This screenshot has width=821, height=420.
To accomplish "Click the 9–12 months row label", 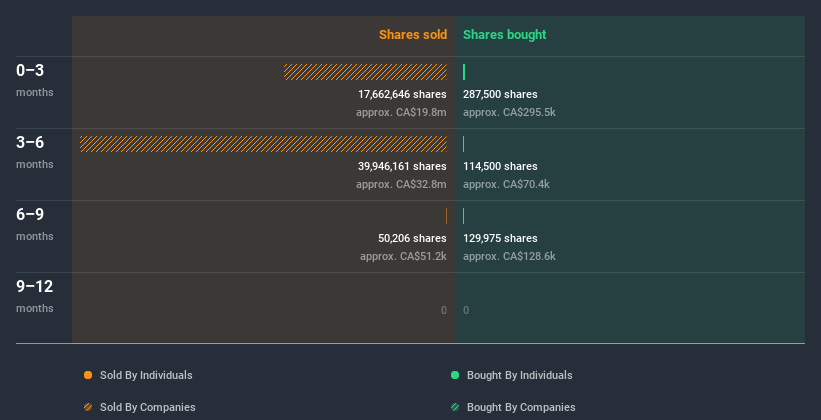I will 35,296.
